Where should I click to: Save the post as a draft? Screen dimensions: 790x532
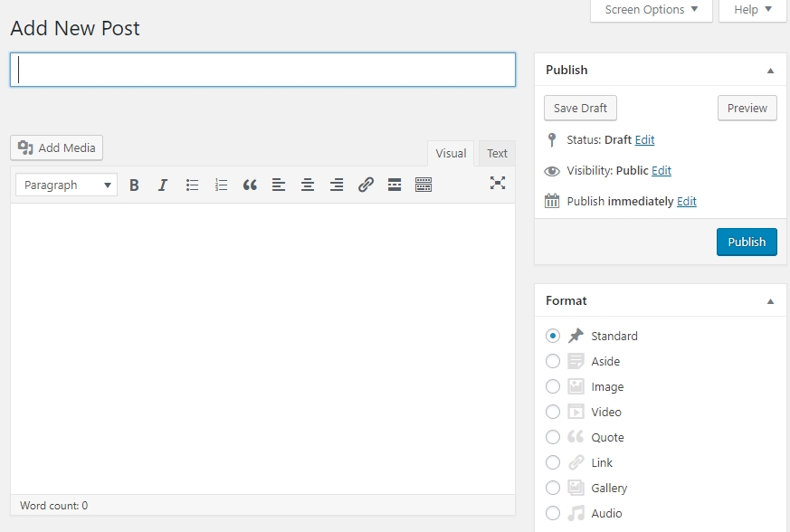580,108
